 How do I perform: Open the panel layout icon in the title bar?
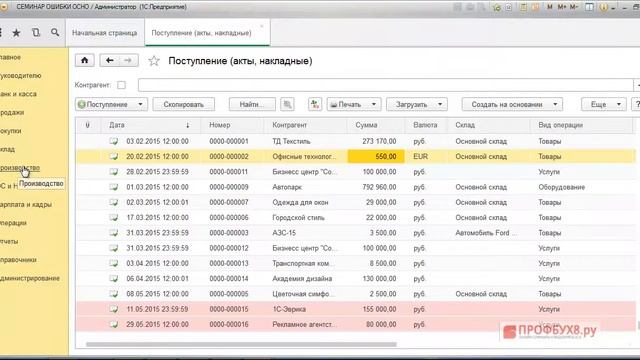pyautogui.click(x=589, y=7)
